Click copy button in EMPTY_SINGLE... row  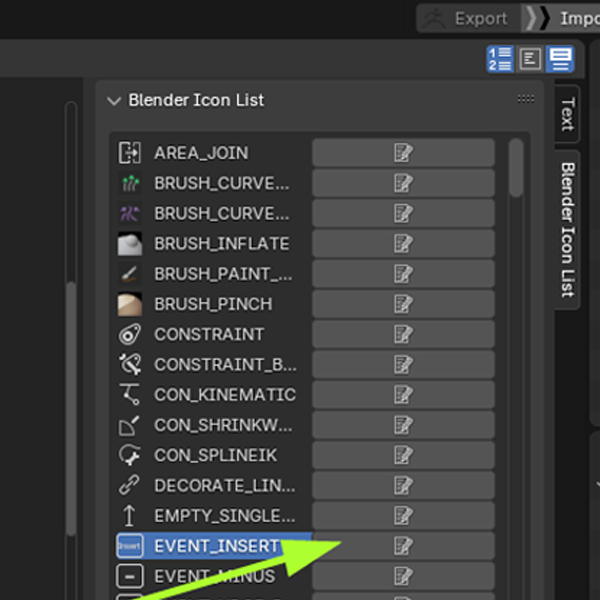coord(403,515)
